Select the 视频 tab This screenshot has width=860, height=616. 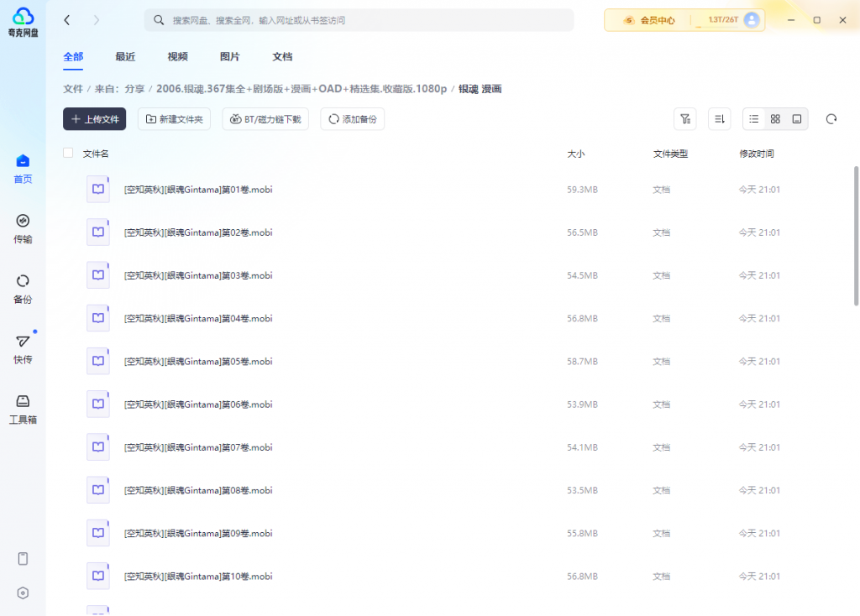[178, 57]
